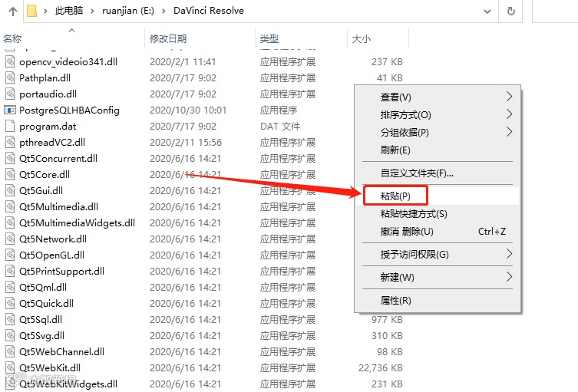
Task: Click the pthreadVC2.dll file icon
Action: (x=10, y=142)
